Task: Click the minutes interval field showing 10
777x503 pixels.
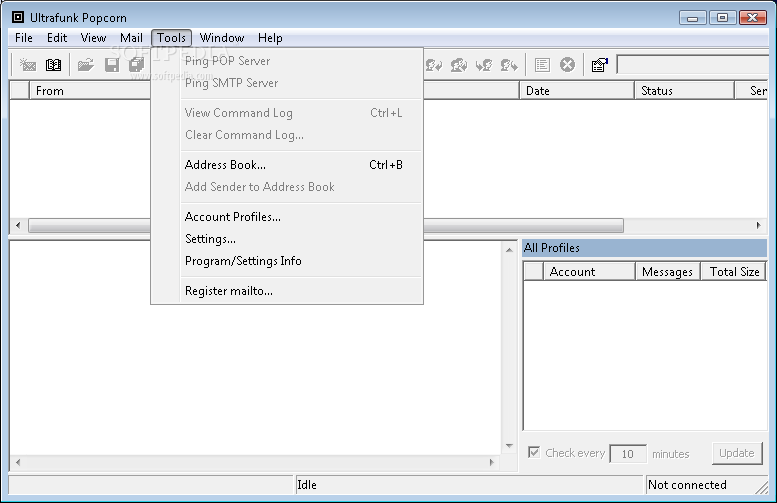Action: [x=628, y=453]
